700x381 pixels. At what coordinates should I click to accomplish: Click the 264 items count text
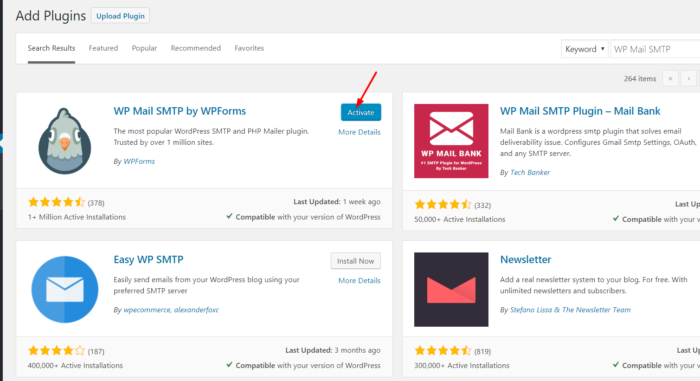[640, 79]
